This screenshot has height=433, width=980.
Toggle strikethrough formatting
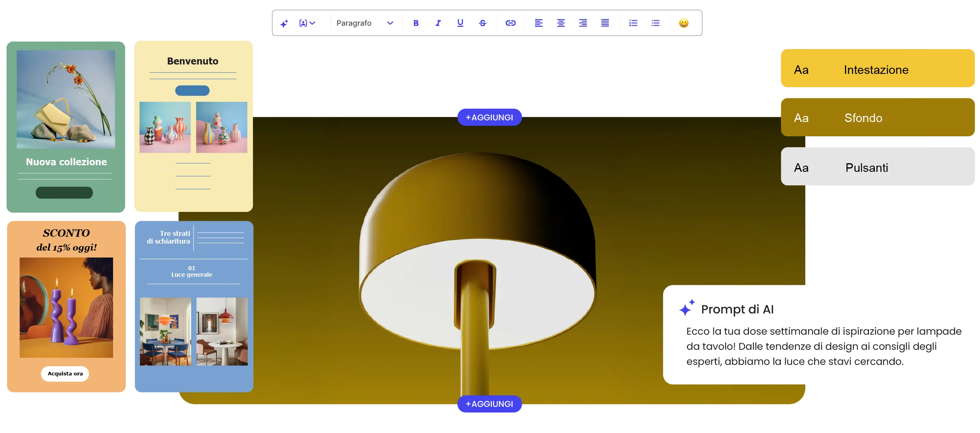point(482,23)
